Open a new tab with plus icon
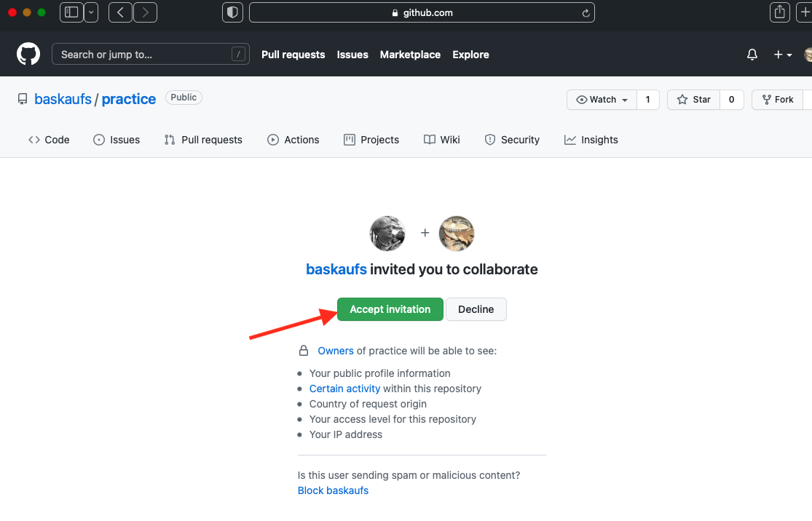The height and width of the screenshot is (521, 812). point(805,12)
